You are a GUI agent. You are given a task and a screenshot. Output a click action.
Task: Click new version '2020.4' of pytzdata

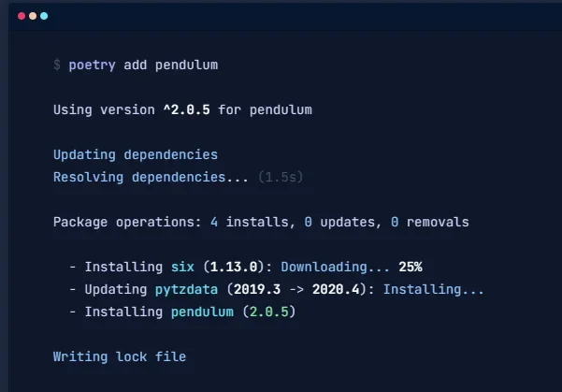pyautogui.click(x=336, y=289)
